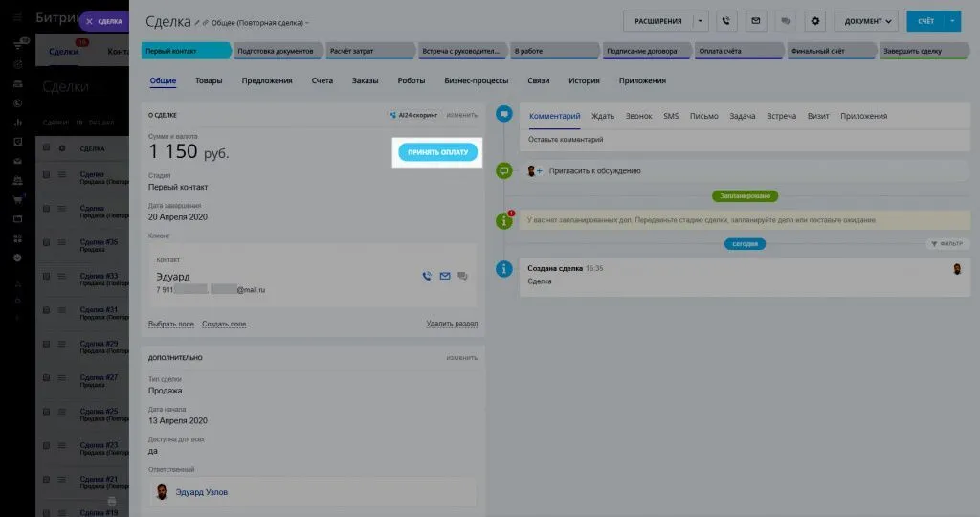Expand the arrow next to Счёт button

coord(952,20)
